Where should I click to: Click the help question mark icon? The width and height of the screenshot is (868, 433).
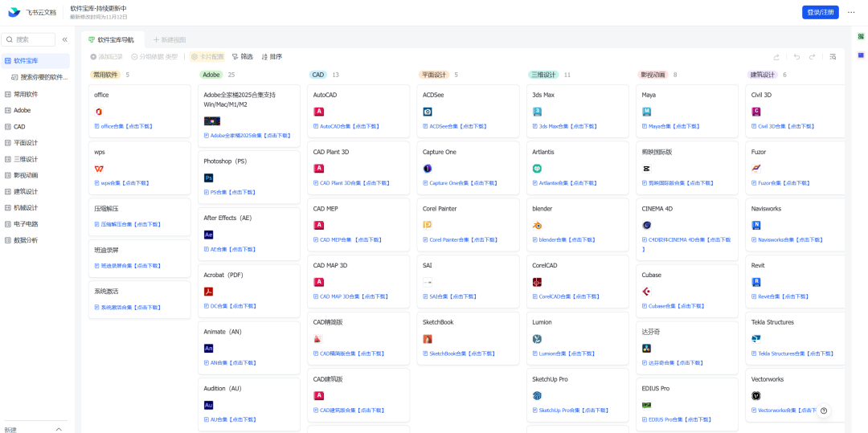pos(824,411)
